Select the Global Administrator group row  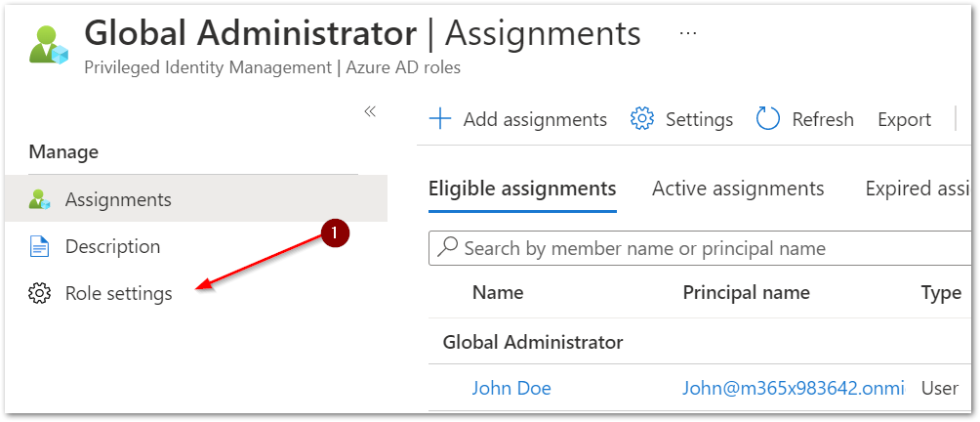tap(700, 342)
